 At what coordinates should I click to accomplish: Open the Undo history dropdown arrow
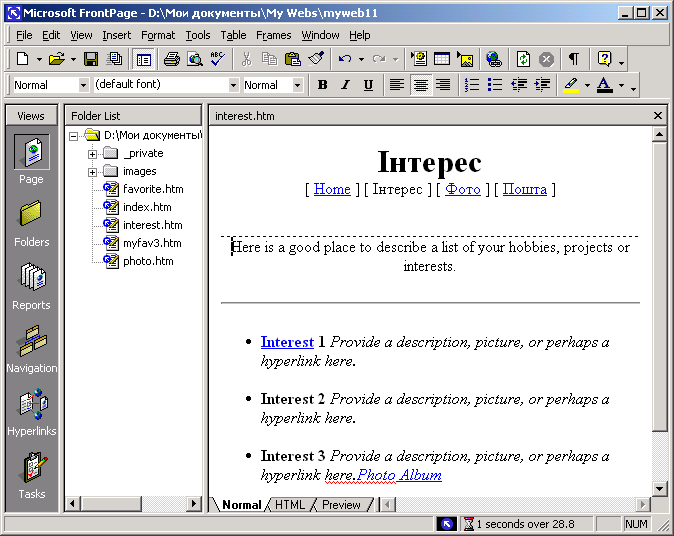click(x=361, y=59)
